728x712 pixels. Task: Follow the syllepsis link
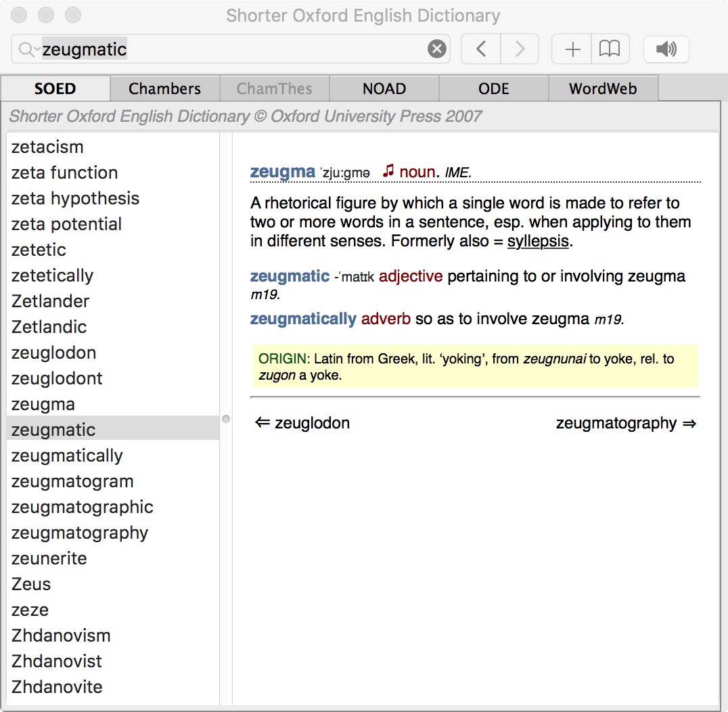538,241
